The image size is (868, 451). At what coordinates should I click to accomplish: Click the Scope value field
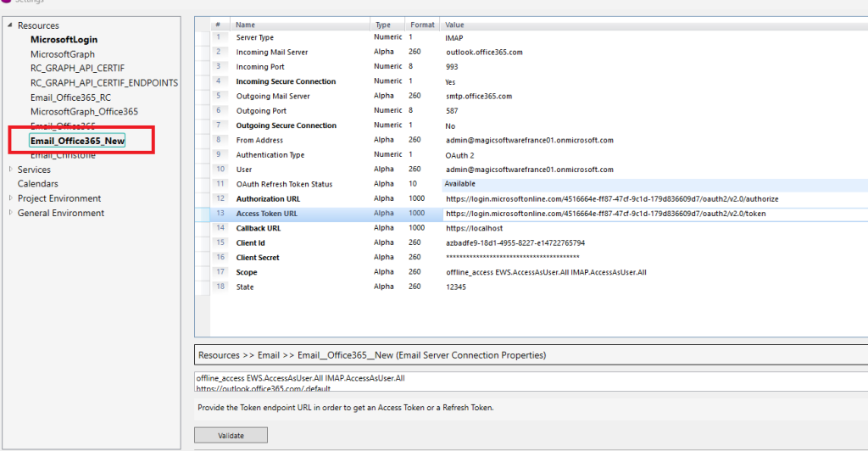[546, 272]
